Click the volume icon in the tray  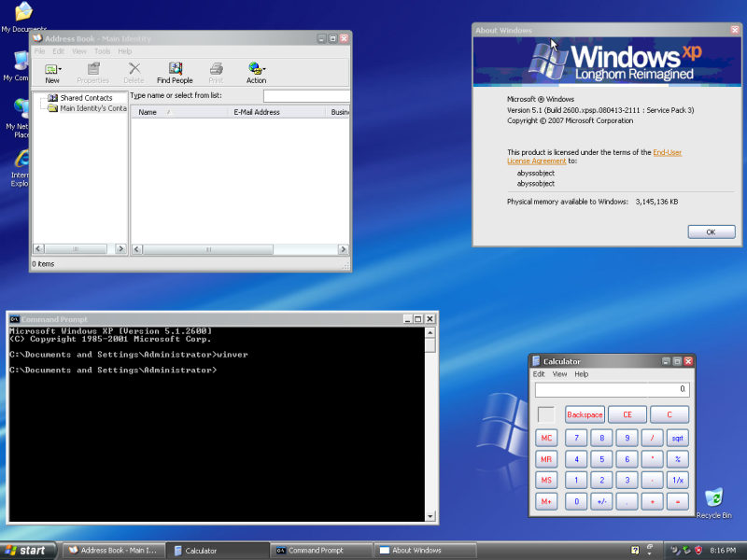pyautogui.click(x=674, y=551)
